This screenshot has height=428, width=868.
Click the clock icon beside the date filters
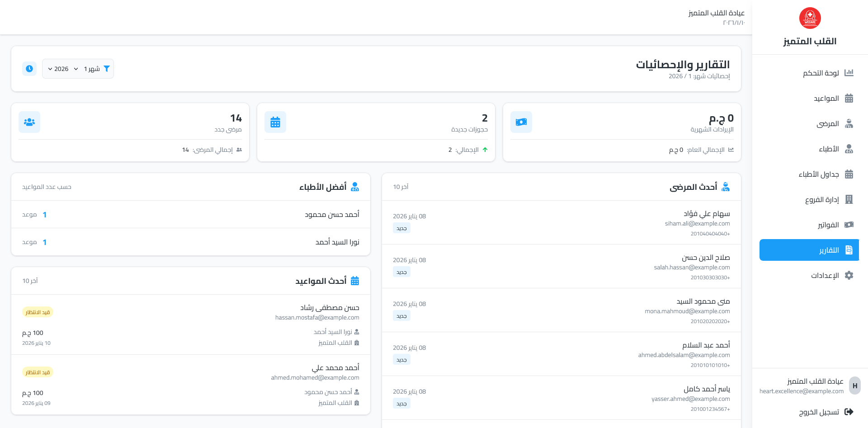click(29, 69)
